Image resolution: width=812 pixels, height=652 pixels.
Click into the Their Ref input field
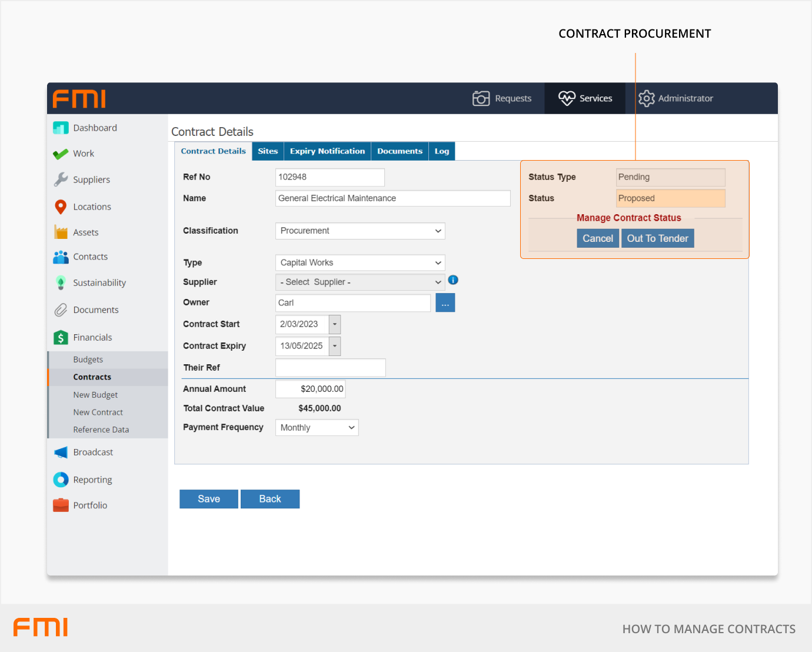tap(330, 368)
